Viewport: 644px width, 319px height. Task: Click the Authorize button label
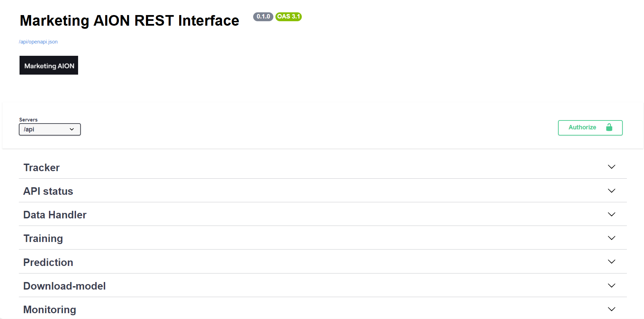(582, 127)
